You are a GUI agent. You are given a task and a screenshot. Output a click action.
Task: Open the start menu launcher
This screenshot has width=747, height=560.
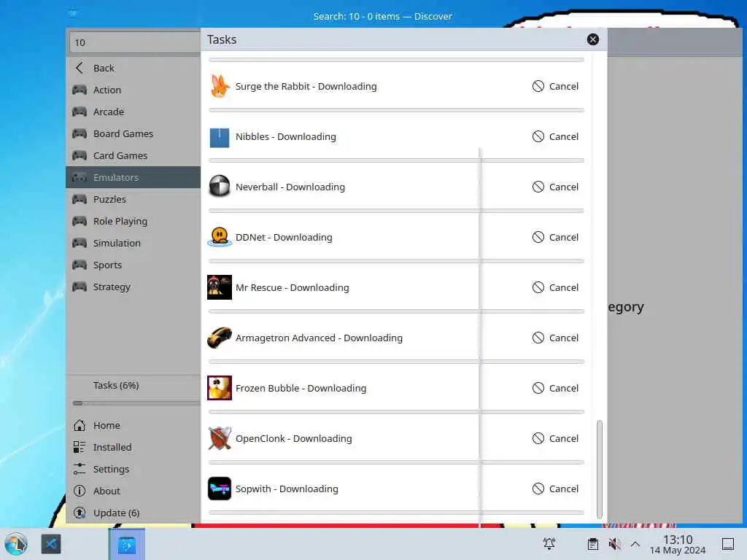(16, 544)
